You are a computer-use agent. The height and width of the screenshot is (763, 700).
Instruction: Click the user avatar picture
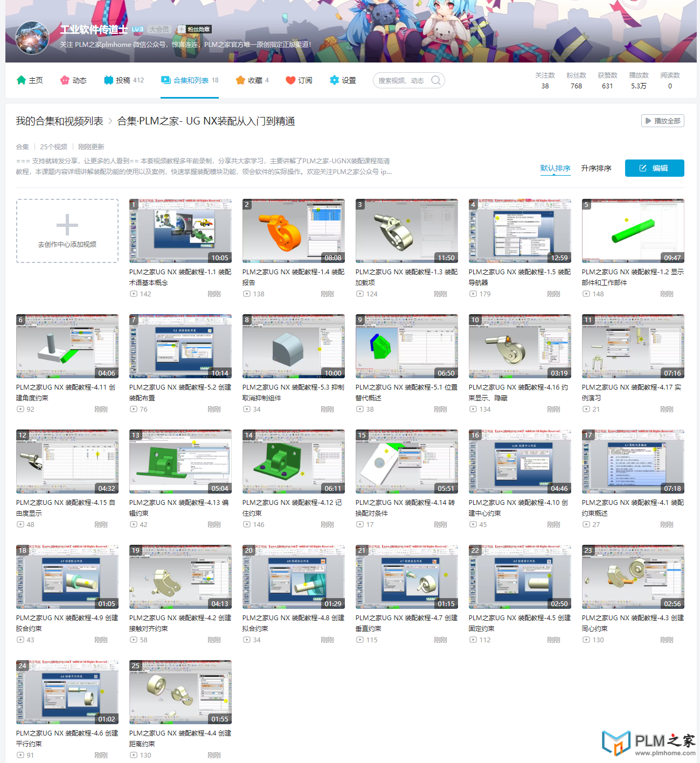32,38
